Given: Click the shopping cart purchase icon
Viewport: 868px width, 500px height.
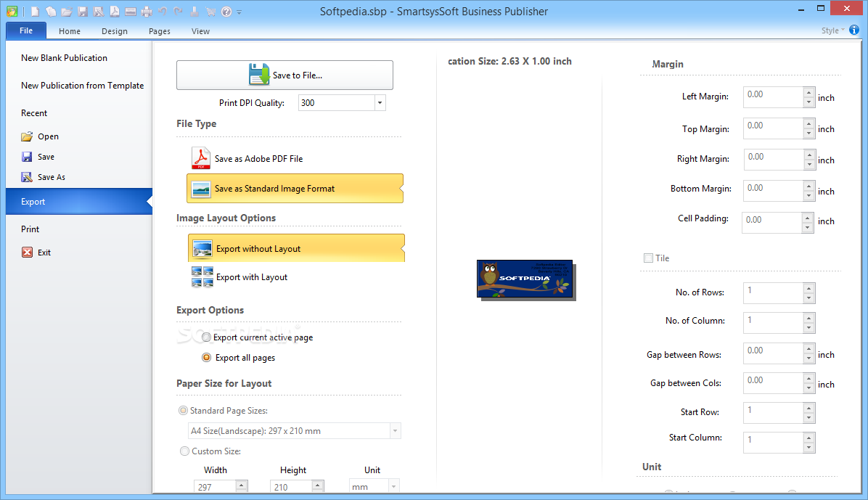Looking at the screenshot, I should coord(210,11).
